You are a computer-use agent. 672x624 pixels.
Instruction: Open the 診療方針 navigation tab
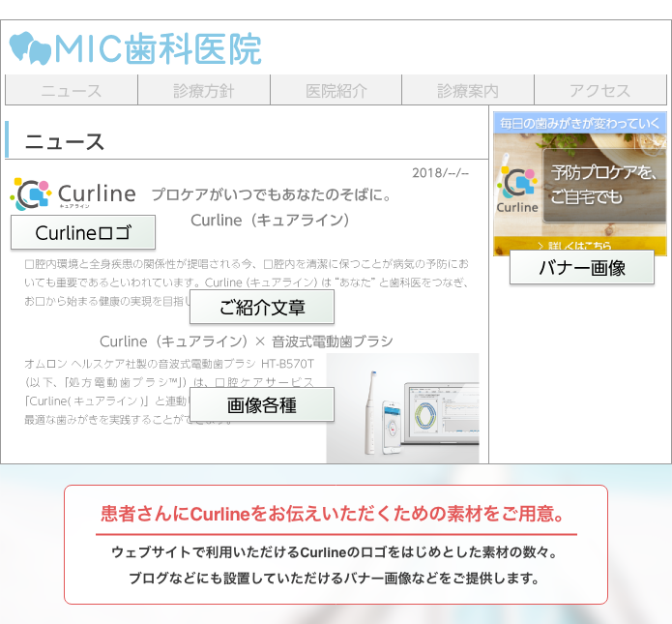[x=204, y=90]
